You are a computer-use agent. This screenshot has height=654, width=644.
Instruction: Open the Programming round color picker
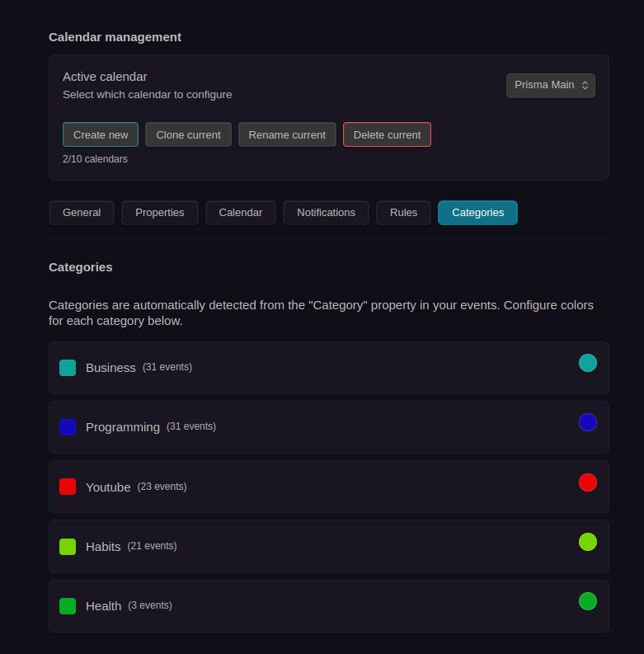[588, 422]
